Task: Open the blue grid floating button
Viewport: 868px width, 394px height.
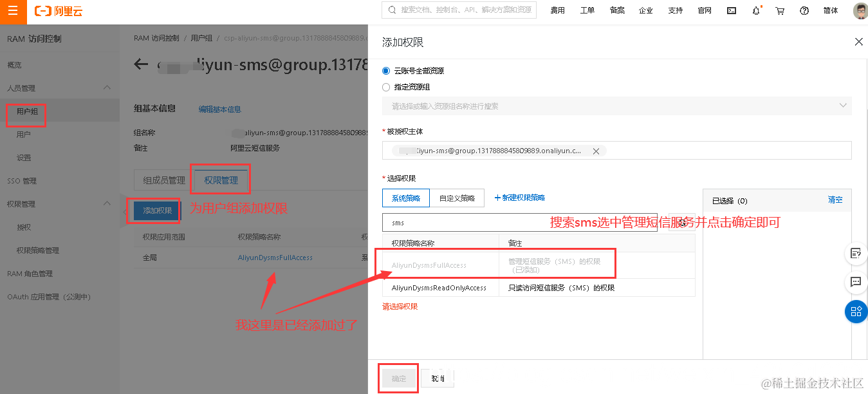Action: point(856,312)
